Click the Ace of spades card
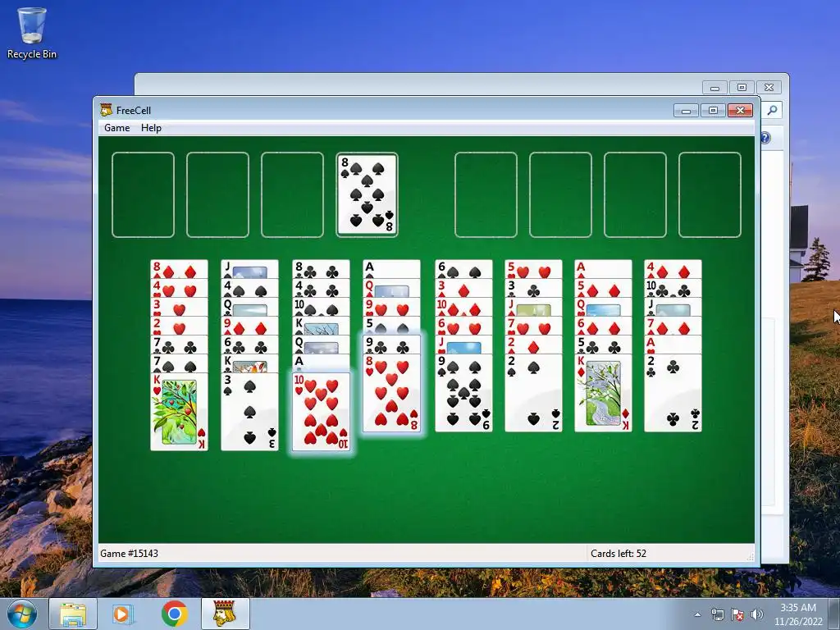Screen dimensions: 840x630 [x=391, y=269]
